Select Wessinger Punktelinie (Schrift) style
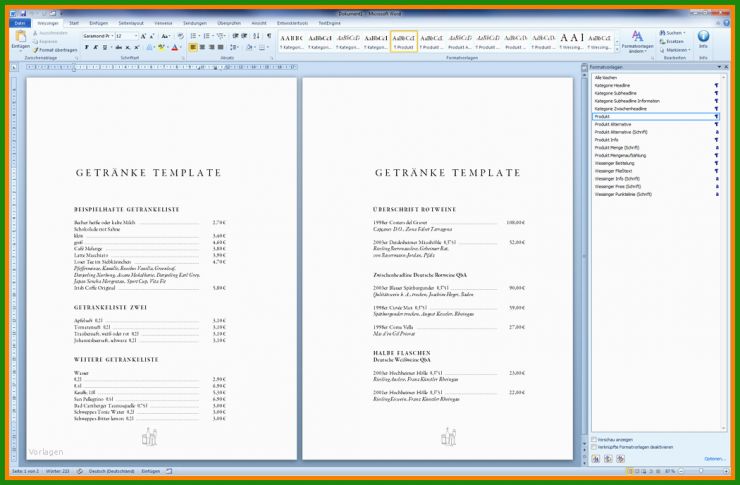 656,194
